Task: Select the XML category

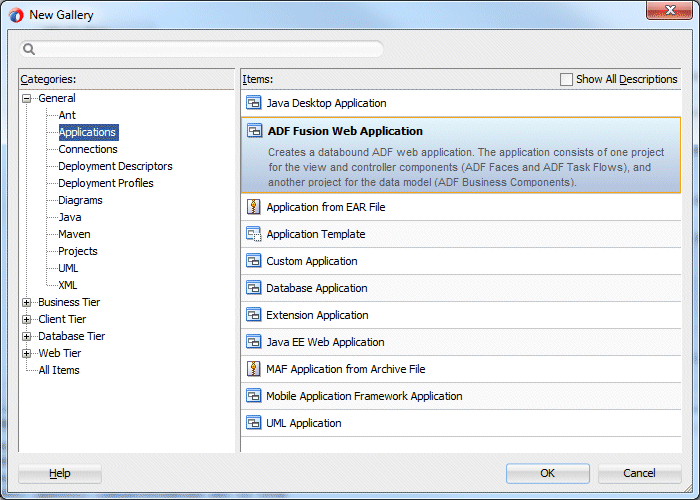Action: [x=67, y=285]
